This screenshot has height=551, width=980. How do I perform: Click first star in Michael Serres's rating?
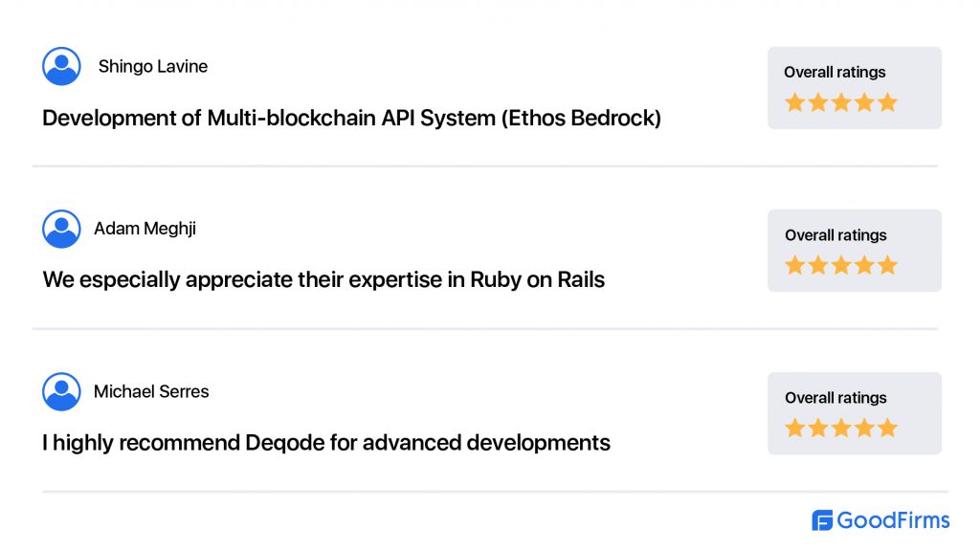click(795, 428)
